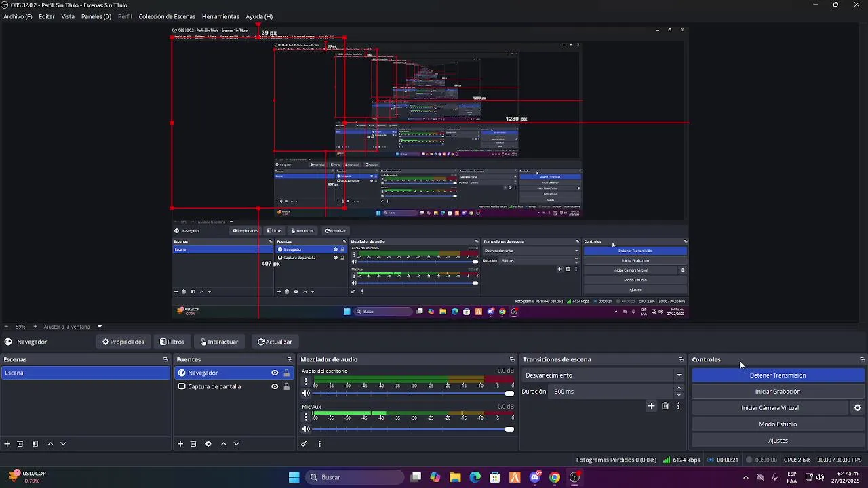Screen dimensions: 868x488
Task: Open the Editar menu
Action: (x=47, y=16)
